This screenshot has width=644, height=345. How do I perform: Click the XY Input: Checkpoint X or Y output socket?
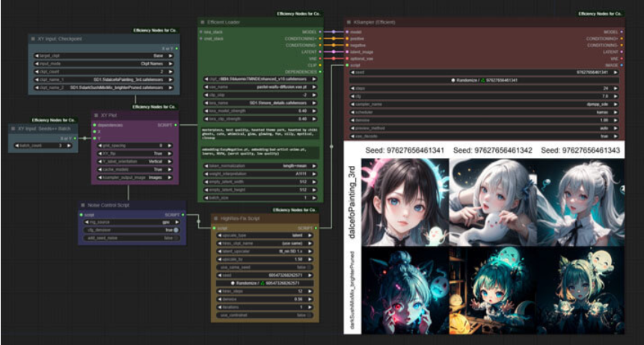tap(177, 49)
